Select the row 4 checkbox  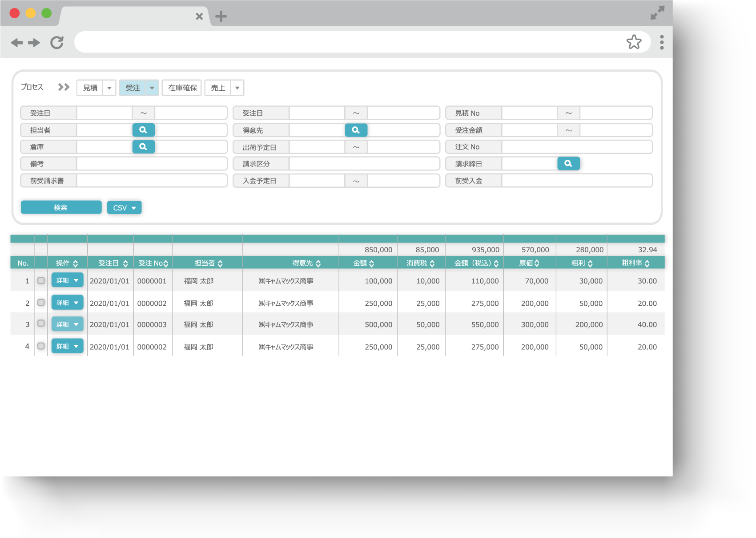coord(41,346)
